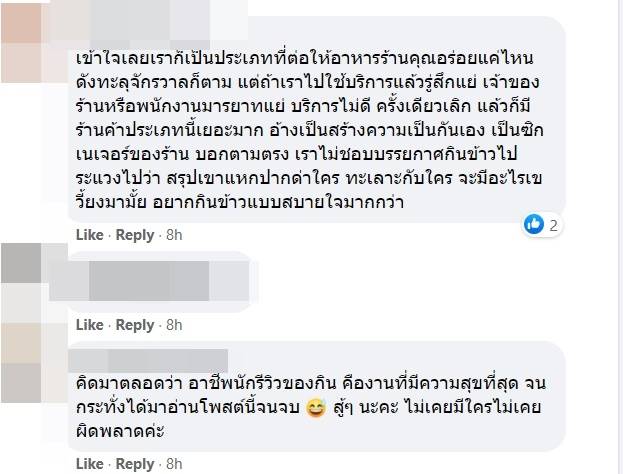Image resolution: width=623 pixels, height=474 pixels.
Task: Open the second comment's 8h timestamp
Action: pos(174,325)
